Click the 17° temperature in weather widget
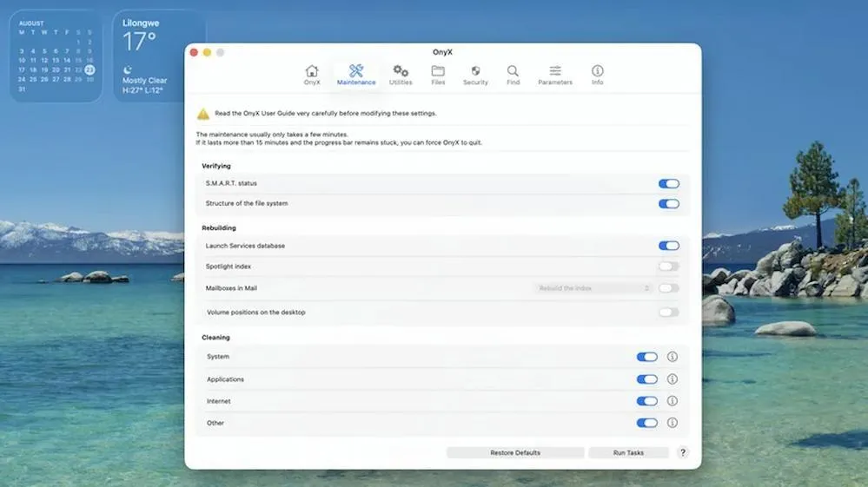868x487 pixels. (139, 42)
